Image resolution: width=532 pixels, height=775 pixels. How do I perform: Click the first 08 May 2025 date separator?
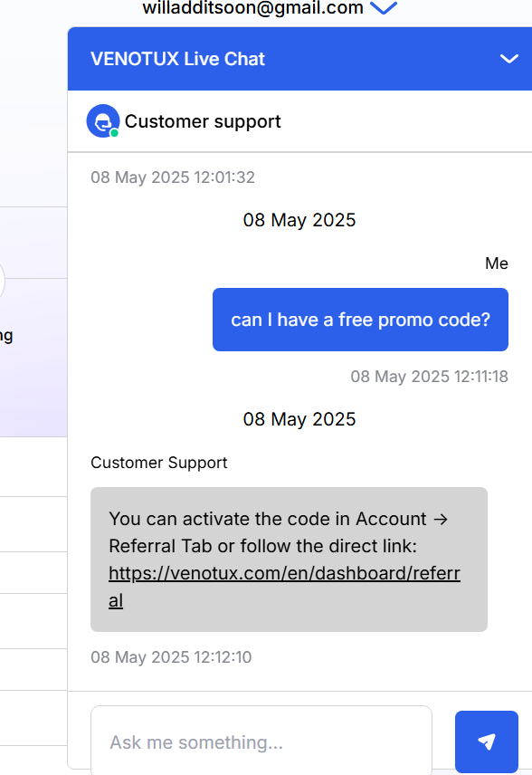[299, 220]
